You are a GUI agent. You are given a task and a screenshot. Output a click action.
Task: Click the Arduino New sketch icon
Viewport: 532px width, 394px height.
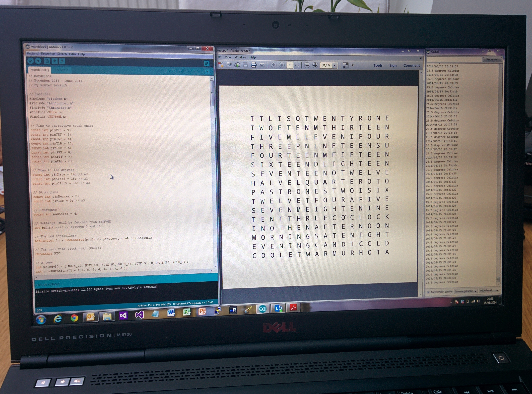47,61
